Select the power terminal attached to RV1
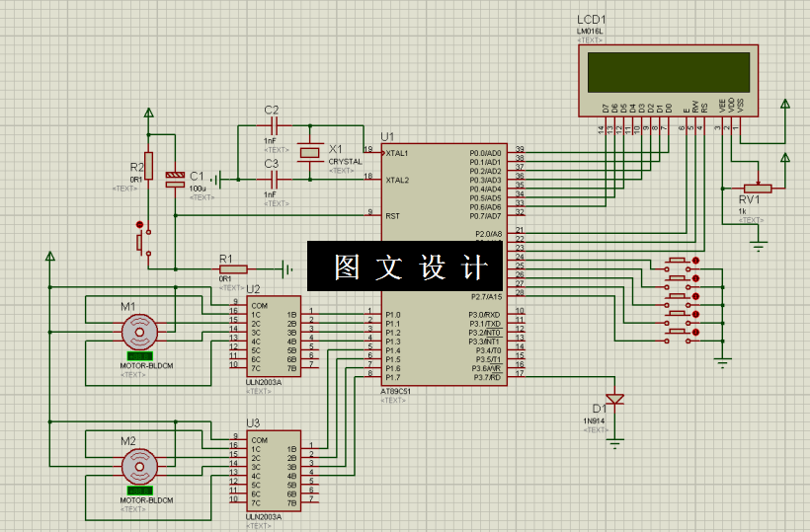The image size is (810, 532). tap(785, 158)
